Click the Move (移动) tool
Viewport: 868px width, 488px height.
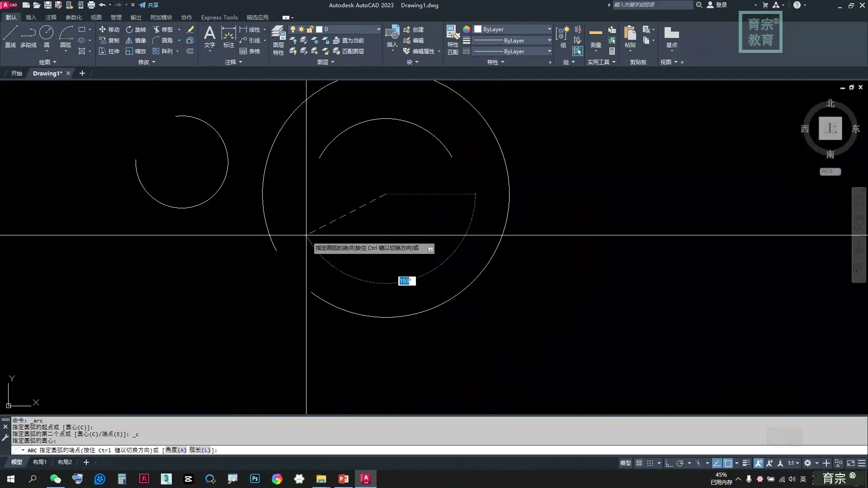coord(109,29)
